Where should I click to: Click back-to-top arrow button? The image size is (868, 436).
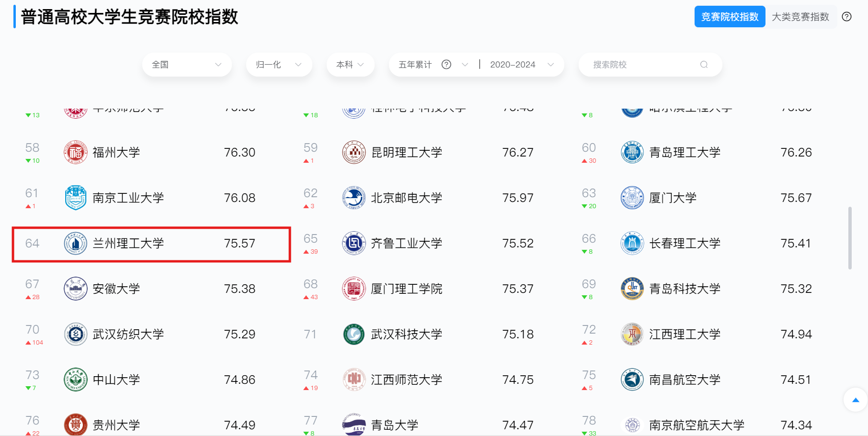click(856, 400)
